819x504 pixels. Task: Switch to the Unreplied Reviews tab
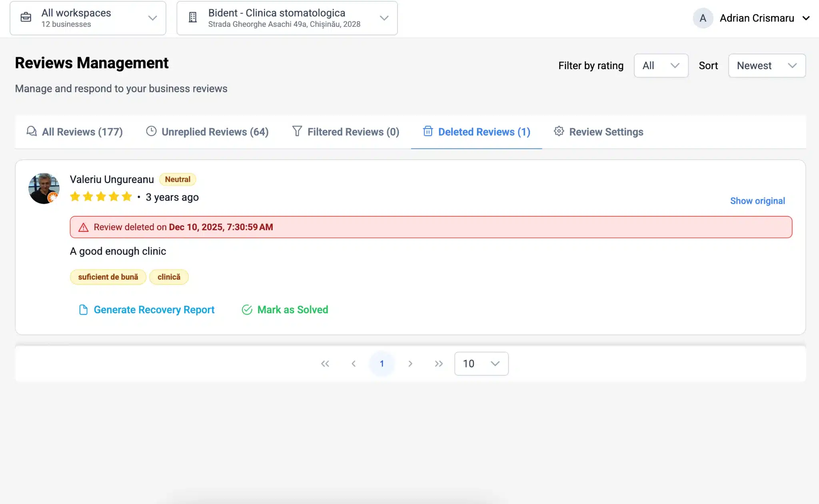(214, 131)
